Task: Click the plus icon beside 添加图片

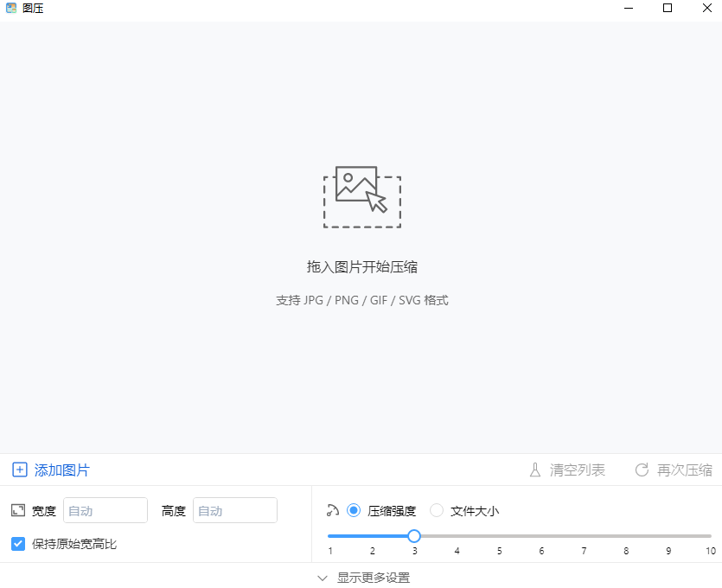Action: coord(18,470)
